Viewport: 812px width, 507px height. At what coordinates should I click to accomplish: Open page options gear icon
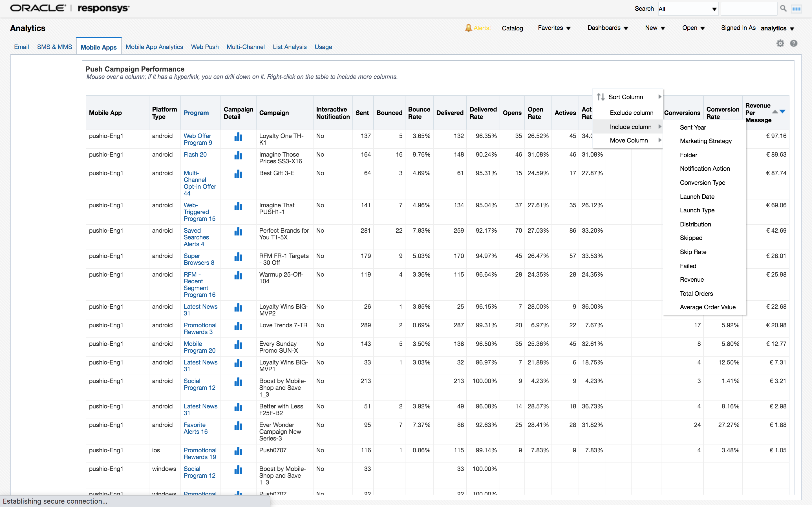point(780,44)
